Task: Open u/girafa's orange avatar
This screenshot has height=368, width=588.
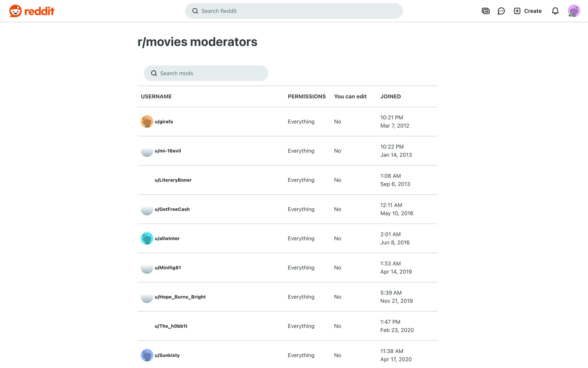Action: pos(147,122)
